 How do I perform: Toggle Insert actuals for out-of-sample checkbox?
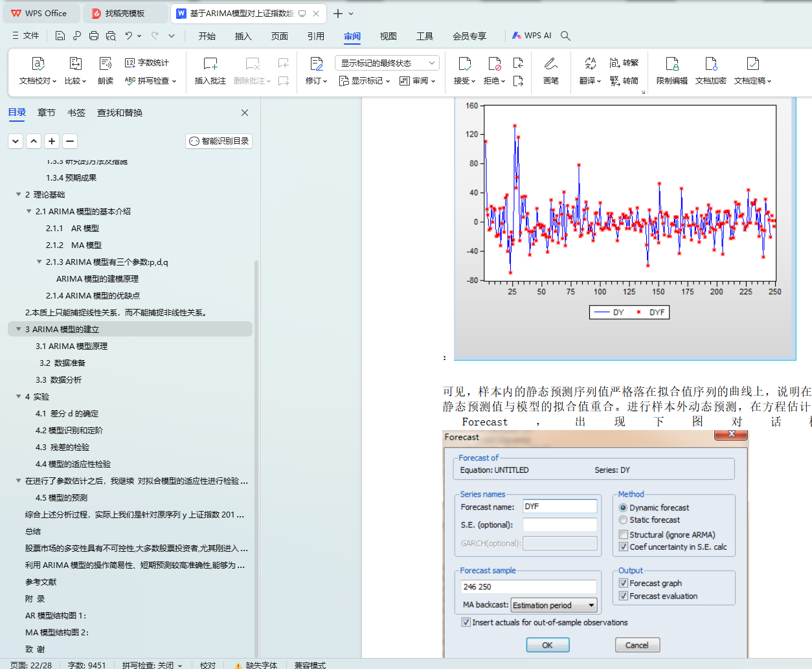466,622
